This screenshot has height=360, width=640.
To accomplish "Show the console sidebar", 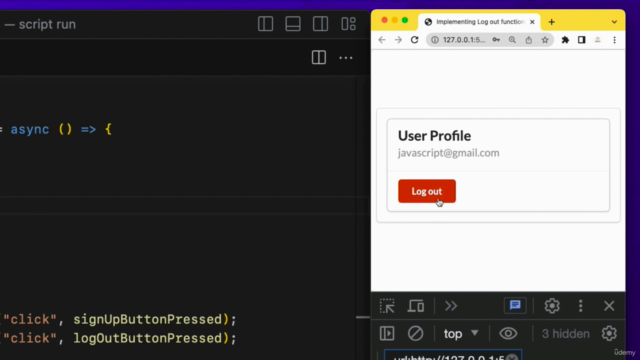I will (387, 333).
